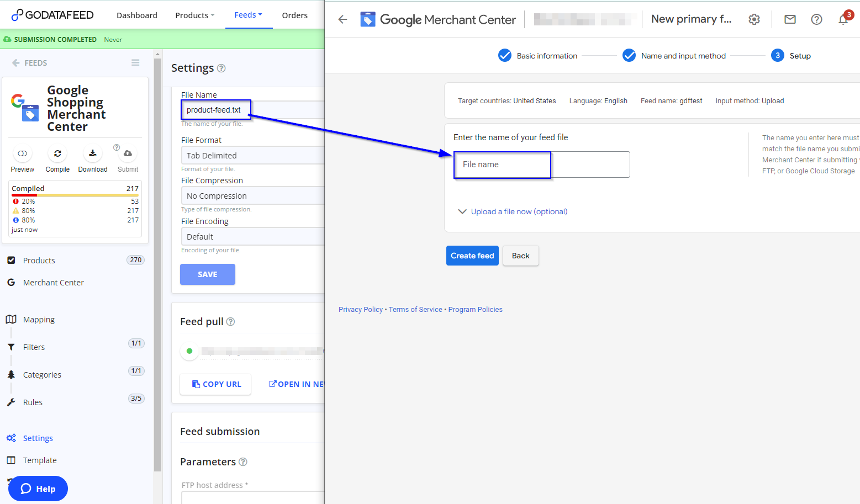Click the Products checkbox icon

pos(11,260)
